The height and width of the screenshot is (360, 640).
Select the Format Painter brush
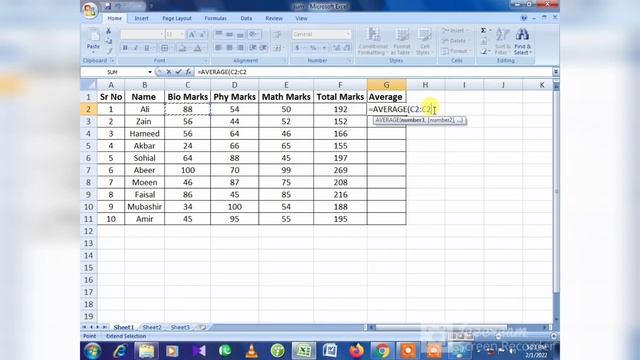pos(109,51)
